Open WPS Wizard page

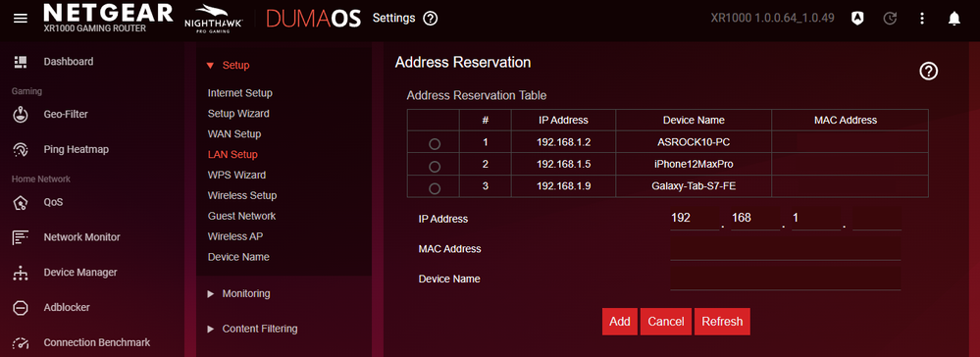coord(236,175)
